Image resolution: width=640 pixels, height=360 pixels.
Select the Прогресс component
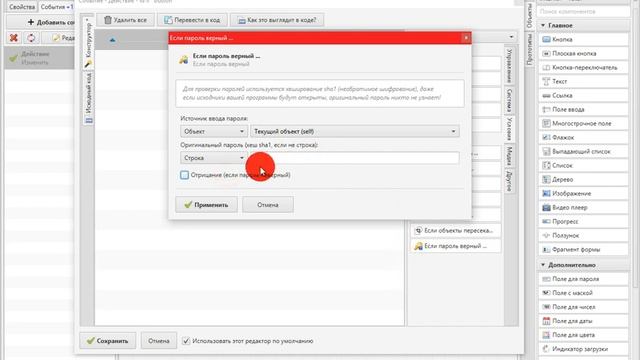coord(583,221)
